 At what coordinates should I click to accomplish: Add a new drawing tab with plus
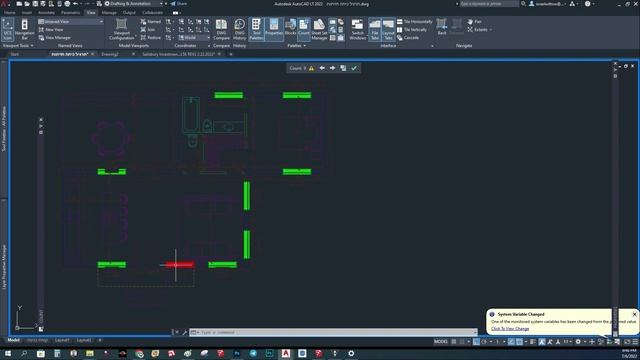tap(231, 54)
